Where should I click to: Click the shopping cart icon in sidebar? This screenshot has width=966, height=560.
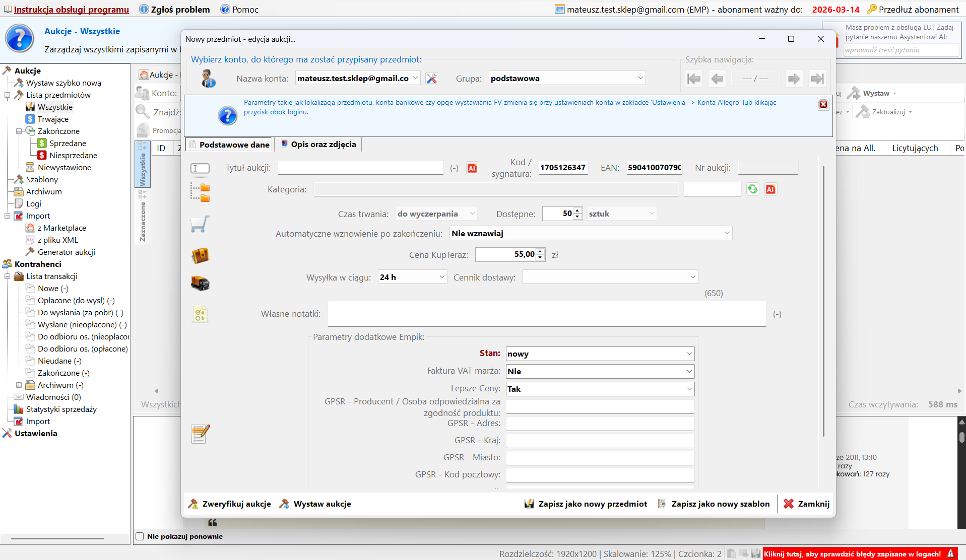pos(200,224)
